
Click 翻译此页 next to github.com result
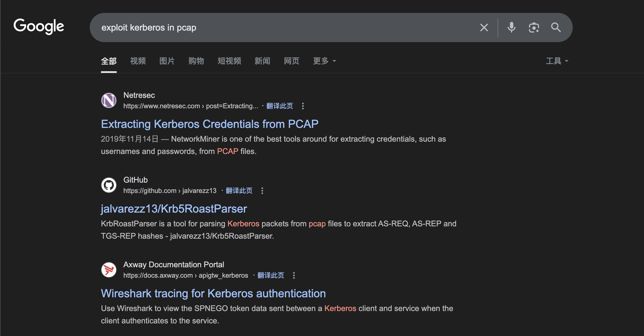click(239, 191)
